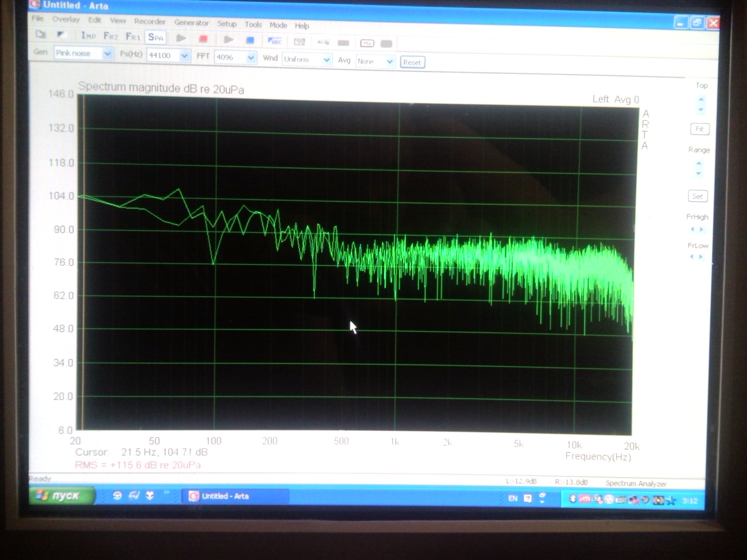Switch to FR2 dual-channel mode
This screenshot has height=560, width=747.
pos(111,36)
